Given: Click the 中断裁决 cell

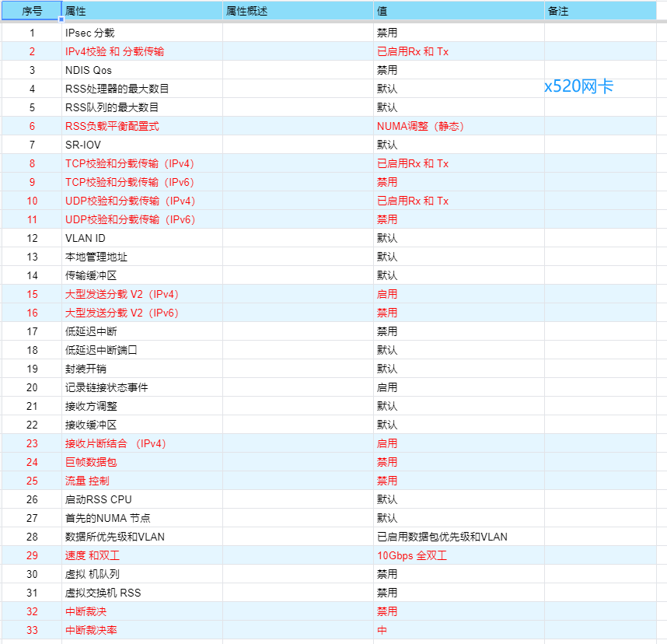Looking at the screenshot, I should tap(142, 611).
